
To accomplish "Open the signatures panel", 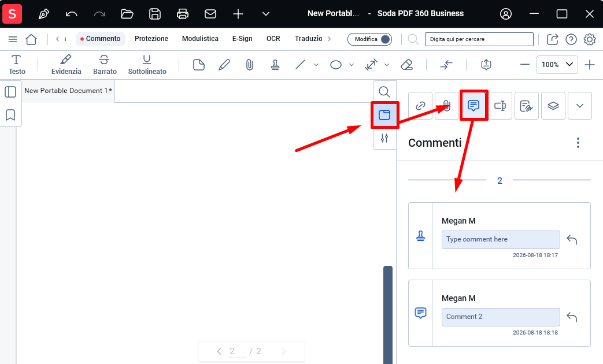I will tap(527, 106).
